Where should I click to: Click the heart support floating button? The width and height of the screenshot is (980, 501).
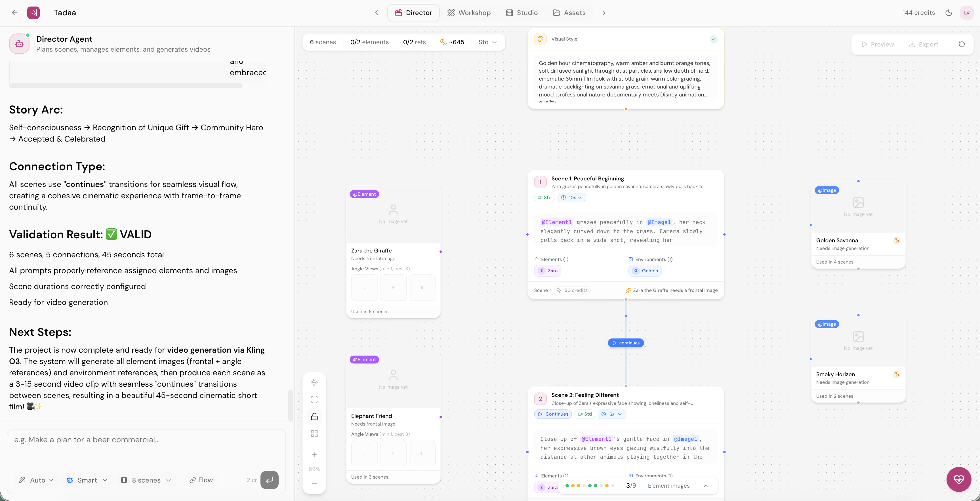click(x=959, y=479)
